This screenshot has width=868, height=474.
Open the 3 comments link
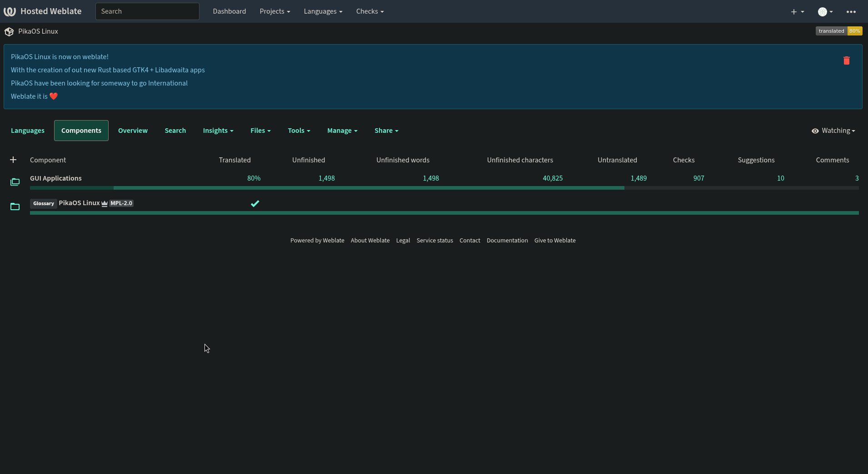[x=857, y=178]
